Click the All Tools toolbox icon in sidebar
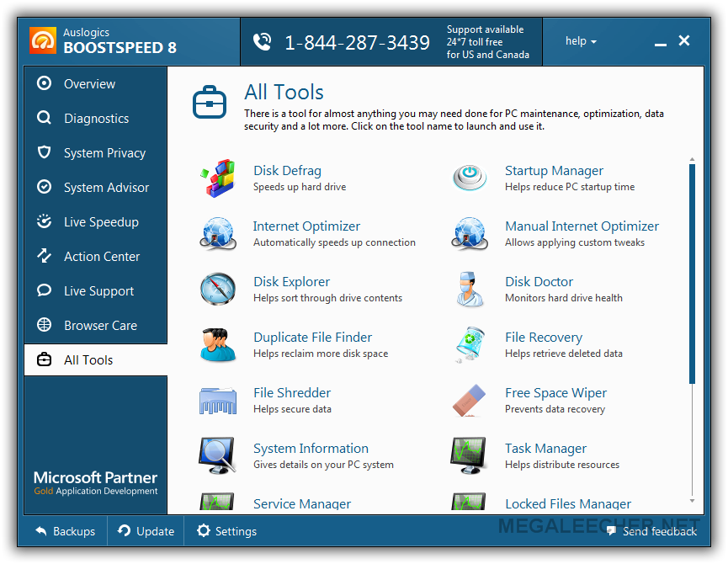The height and width of the screenshot is (564, 728). [x=44, y=359]
